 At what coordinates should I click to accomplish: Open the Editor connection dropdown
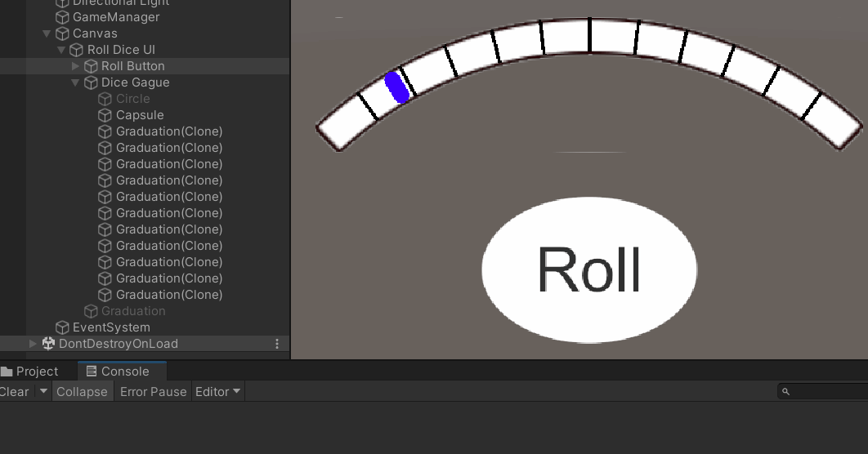217,391
